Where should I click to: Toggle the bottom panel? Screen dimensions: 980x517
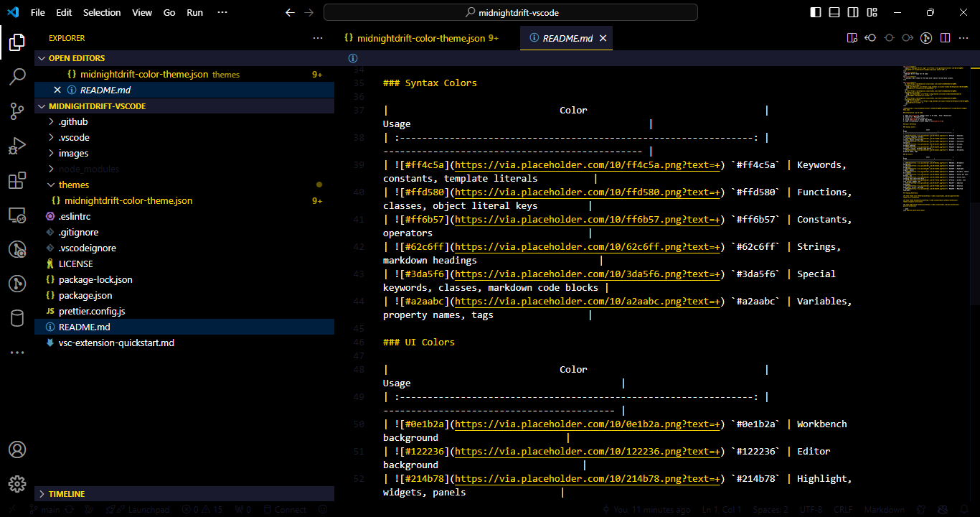pyautogui.click(x=834, y=12)
